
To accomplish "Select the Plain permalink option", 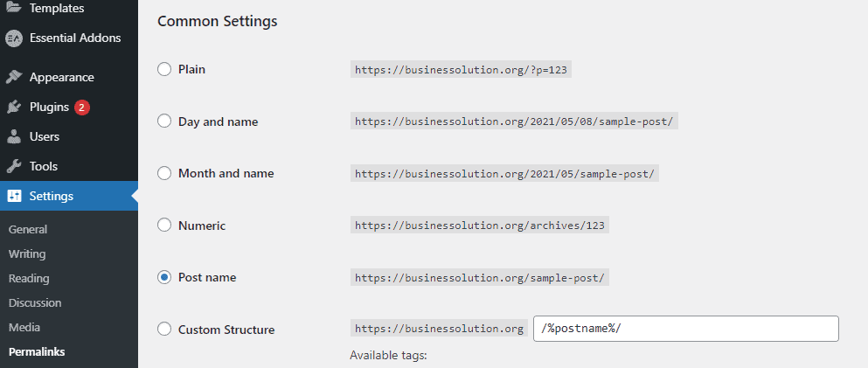I will (164, 70).
